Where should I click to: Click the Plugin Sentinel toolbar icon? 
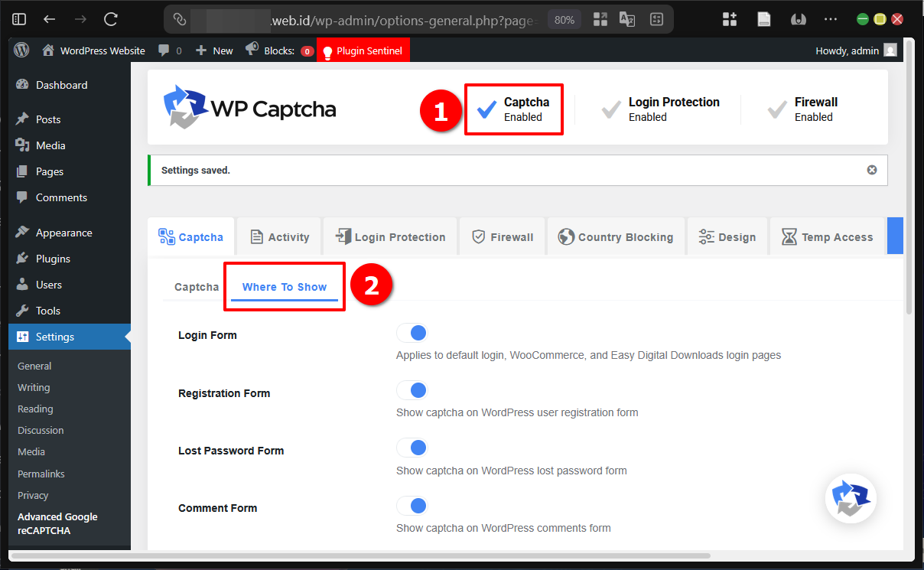(x=363, y=50)
